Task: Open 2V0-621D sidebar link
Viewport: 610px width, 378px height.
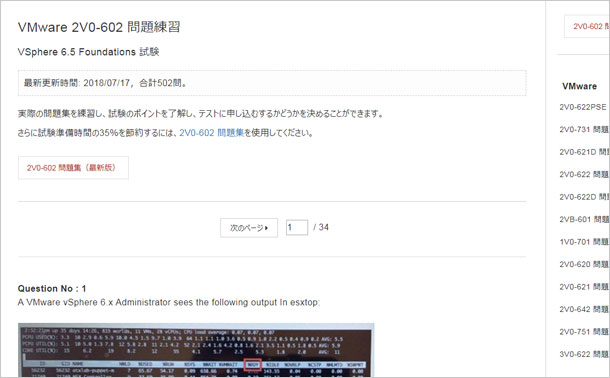Action: point(584,152)
